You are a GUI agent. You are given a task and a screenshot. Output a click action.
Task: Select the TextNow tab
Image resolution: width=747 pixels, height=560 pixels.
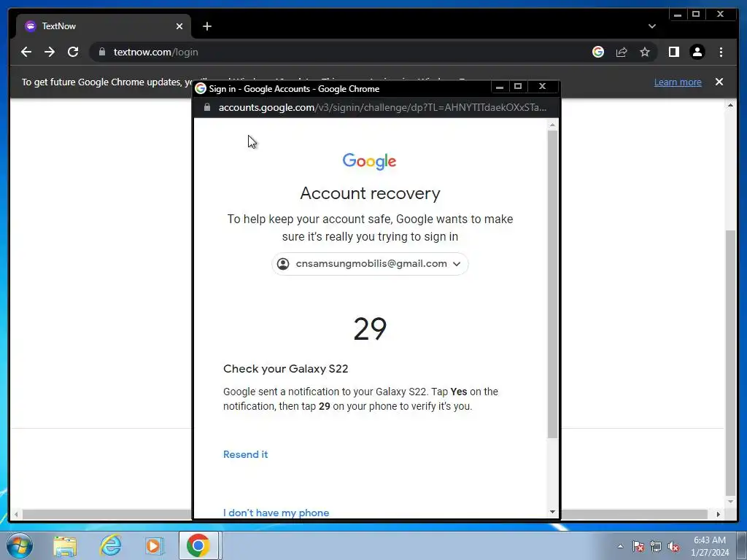104,26
